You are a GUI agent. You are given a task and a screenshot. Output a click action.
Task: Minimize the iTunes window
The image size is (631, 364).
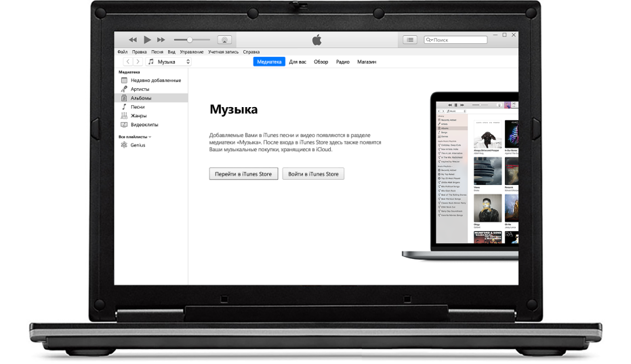point(495,35)
